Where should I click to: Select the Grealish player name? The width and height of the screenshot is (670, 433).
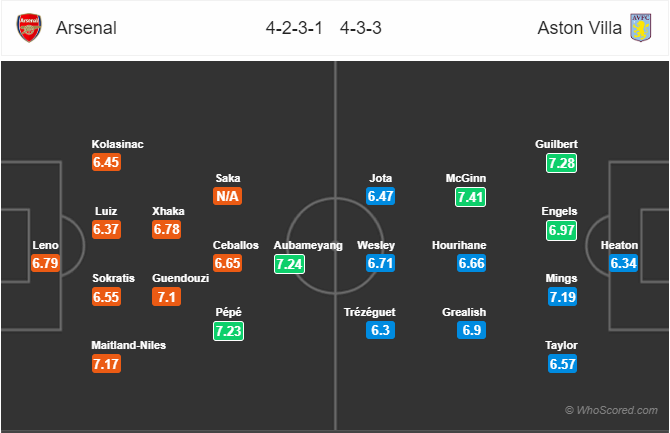click(x=464, y=312)
